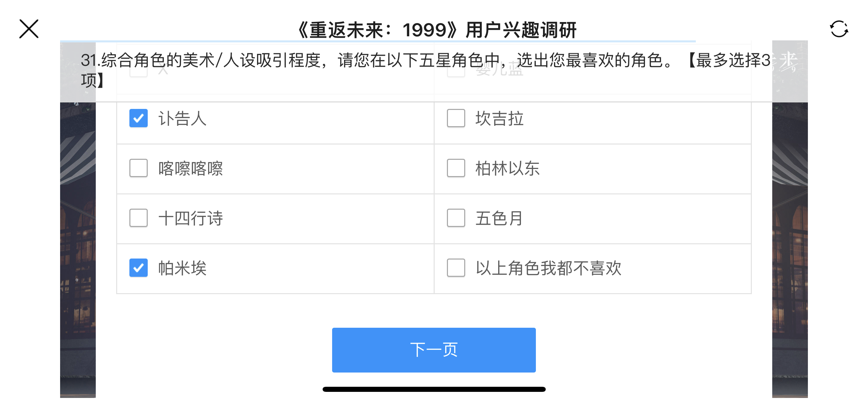Image resolution: width=868 pixels, height=400 pixels.
Task: Check the 喀嚓喀嚓 checkbox
Action: (139, 168)
